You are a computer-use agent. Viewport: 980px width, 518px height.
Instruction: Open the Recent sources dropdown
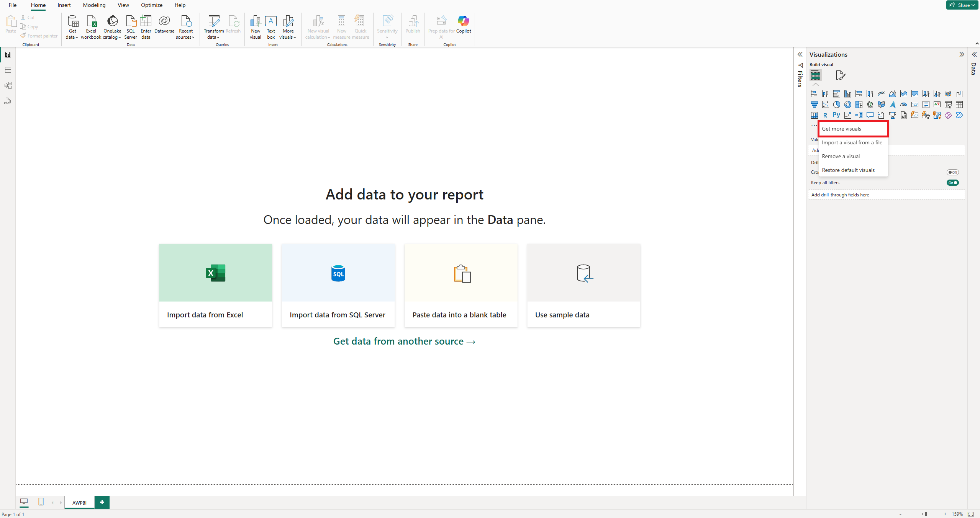coord(185,27)
